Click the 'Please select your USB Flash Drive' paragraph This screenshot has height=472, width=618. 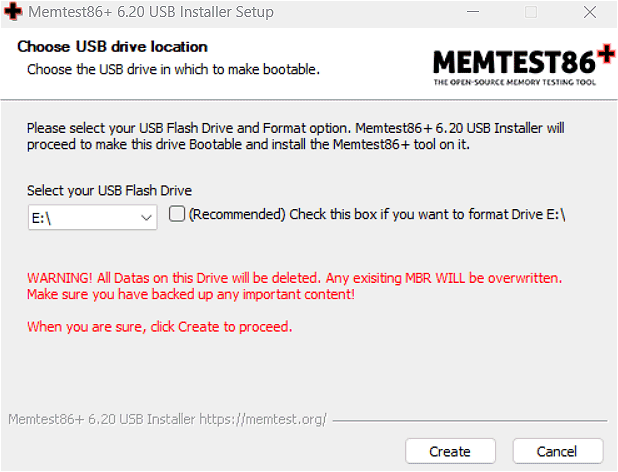pos(296,136)
